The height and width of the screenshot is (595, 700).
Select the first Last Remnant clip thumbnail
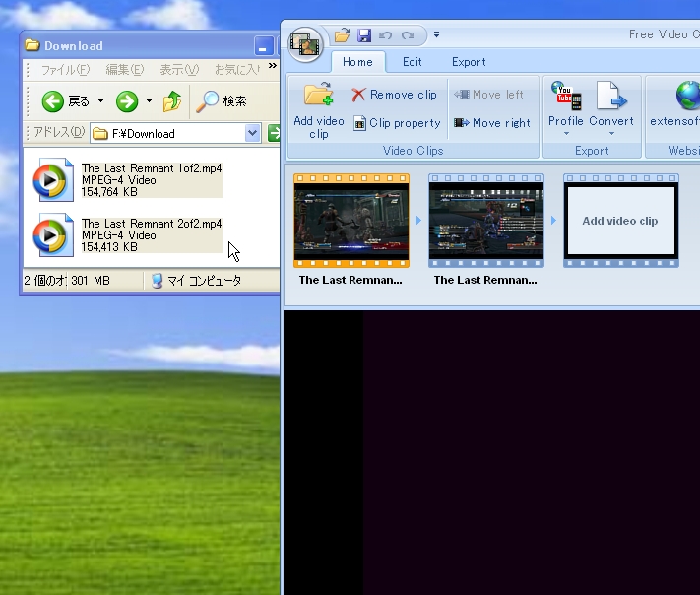coord(351,221)
